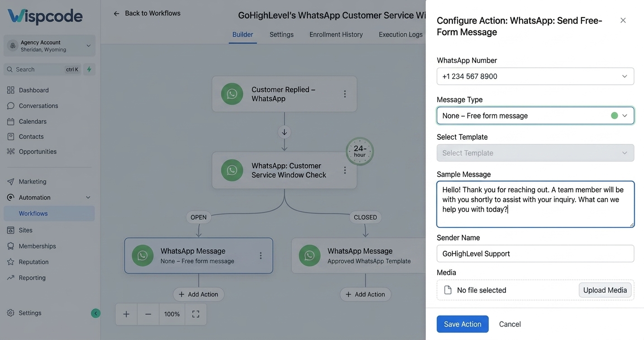Open options menu on Free form message node
644x340 pixels.
coord(260,255)
